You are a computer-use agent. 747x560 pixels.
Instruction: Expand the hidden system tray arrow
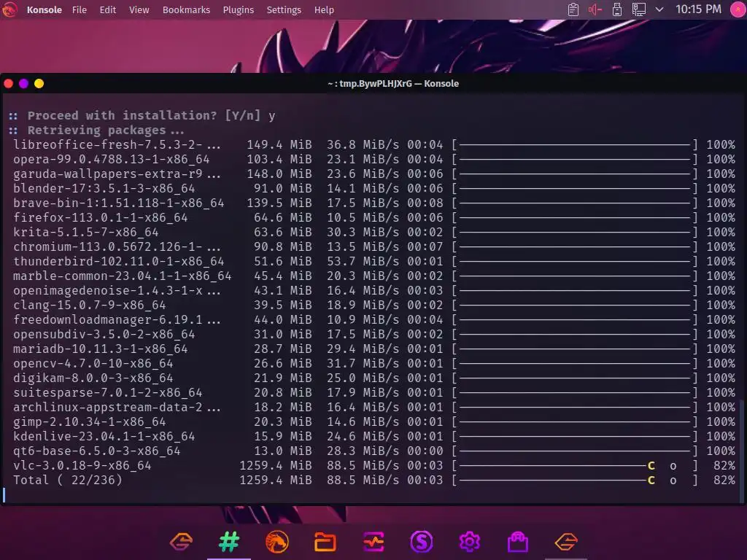coord(659,9)
